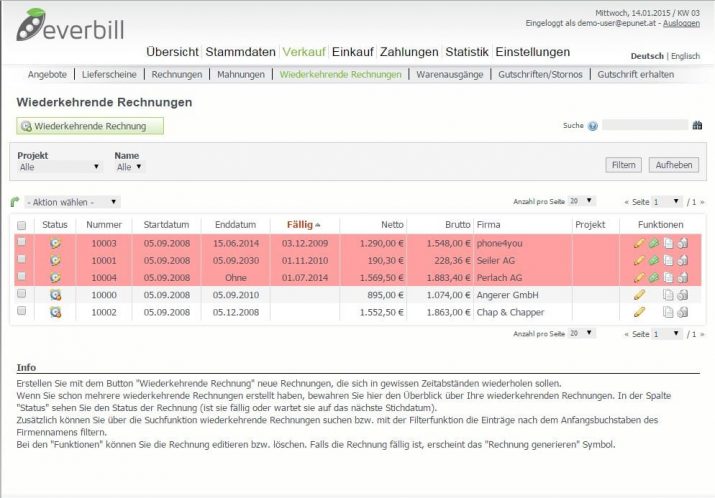This screenshot has height=498, width=715.
Task: Click delete icon for Angerer GmbH row
Action: click(x=682, y=295)
